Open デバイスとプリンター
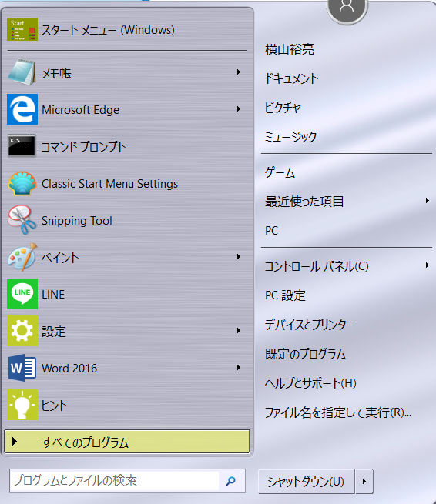Viewport: 436px width, 504px height. pyautogui.click(x=310, y=324)
